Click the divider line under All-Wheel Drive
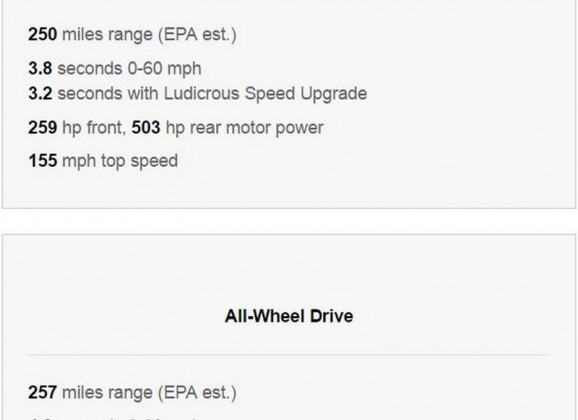Screen dimensions: 578x420 pyautogui.click(x=289, y=355)
